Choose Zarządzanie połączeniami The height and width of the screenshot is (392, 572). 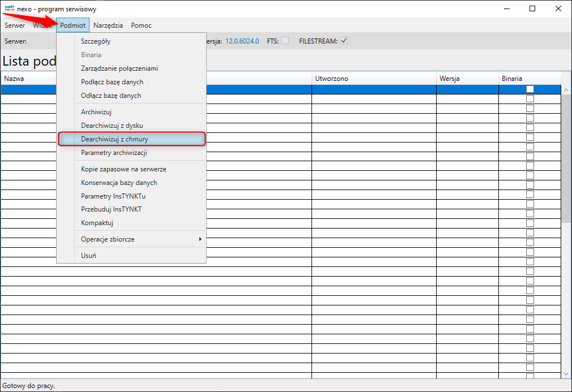coord(132,68)
